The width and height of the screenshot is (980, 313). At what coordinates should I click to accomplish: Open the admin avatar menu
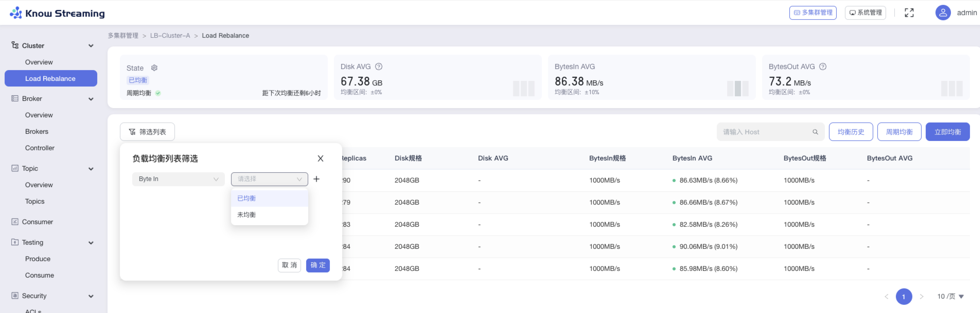[943, 12]
